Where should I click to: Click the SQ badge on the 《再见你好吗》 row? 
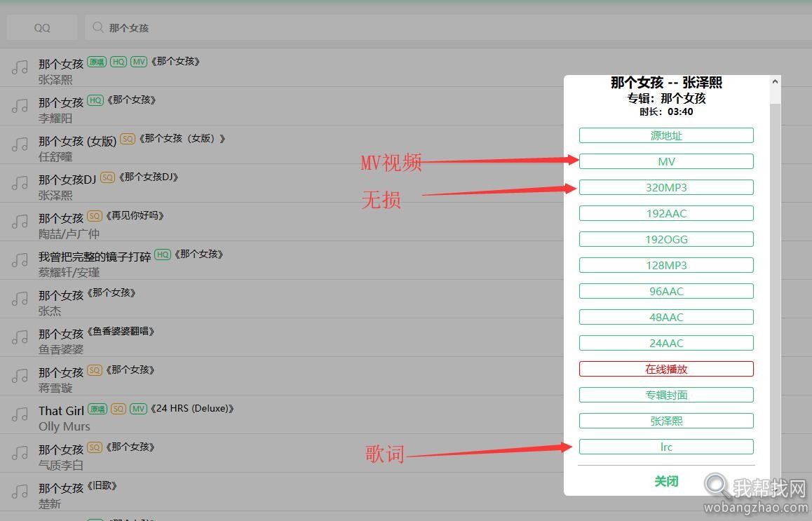click(x=94, y=215)
